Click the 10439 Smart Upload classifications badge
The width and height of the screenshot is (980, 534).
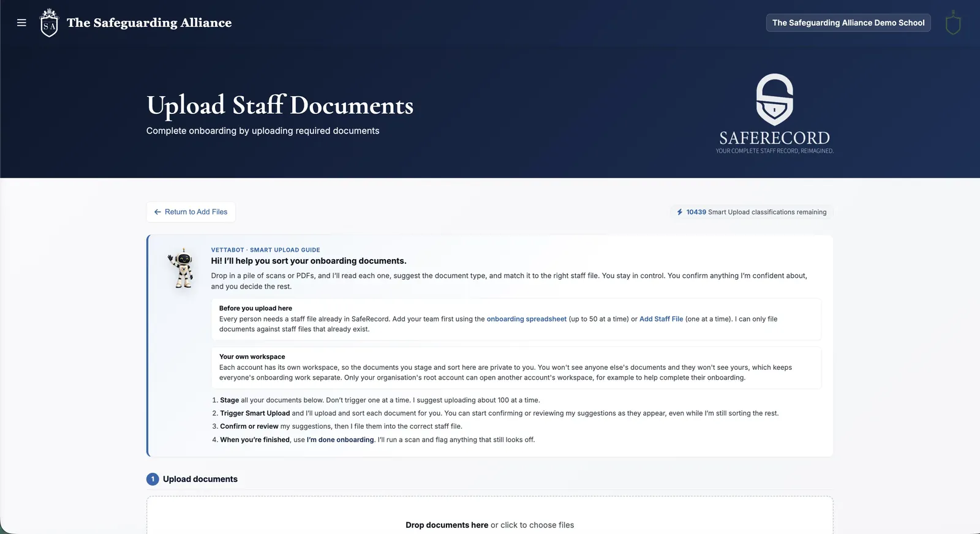[752, 212]
